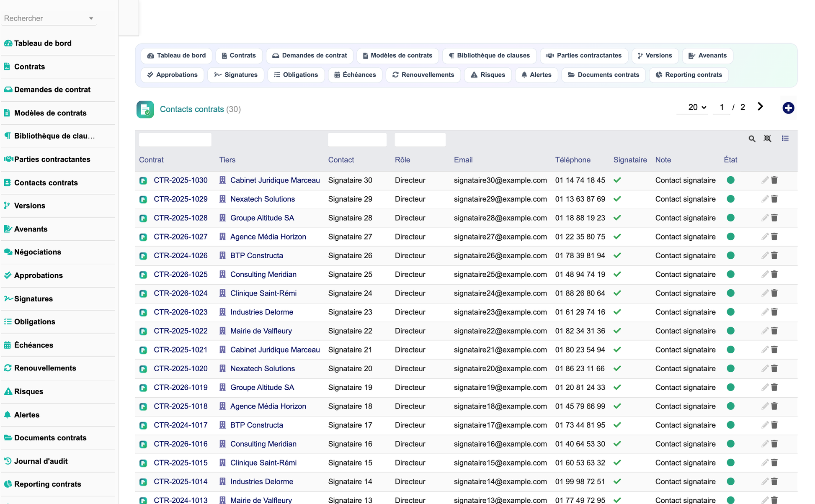This screenshot has width=815, height=504.
Task: Delete the CTR-2025-1015 row with the trash icon
Action: [x=774, y=463]
